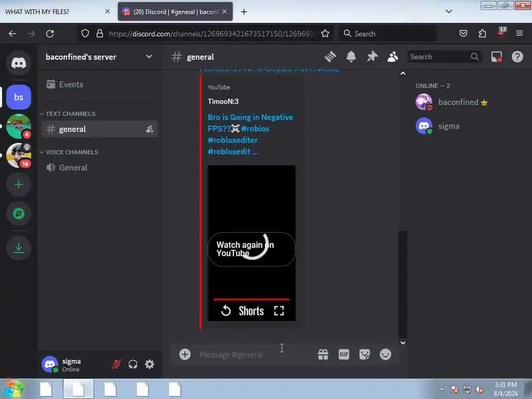Open the Inbox icon
This screenshot has width=532, height=399.
[496, 57]
